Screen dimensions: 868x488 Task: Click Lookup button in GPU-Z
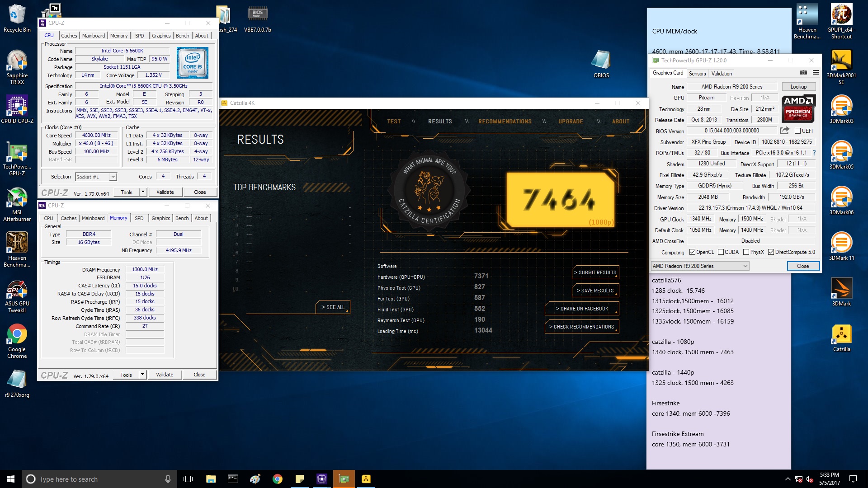[798, 87]
